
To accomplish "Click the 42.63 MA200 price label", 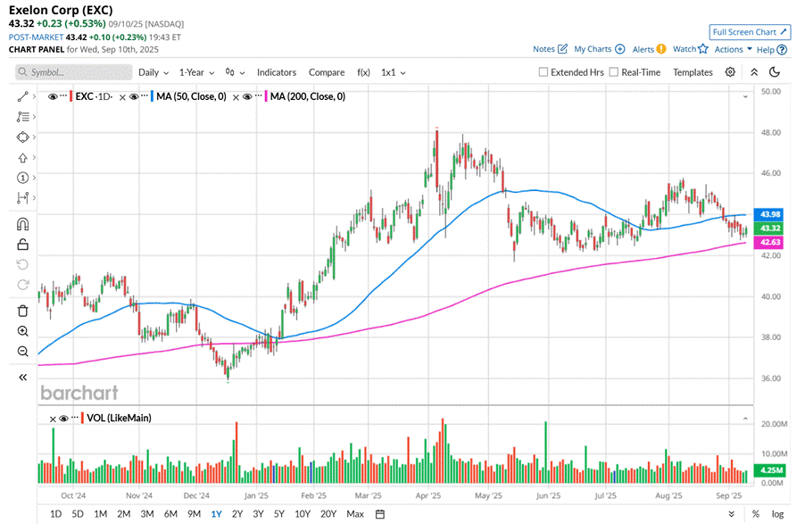I will pos(768,242).
